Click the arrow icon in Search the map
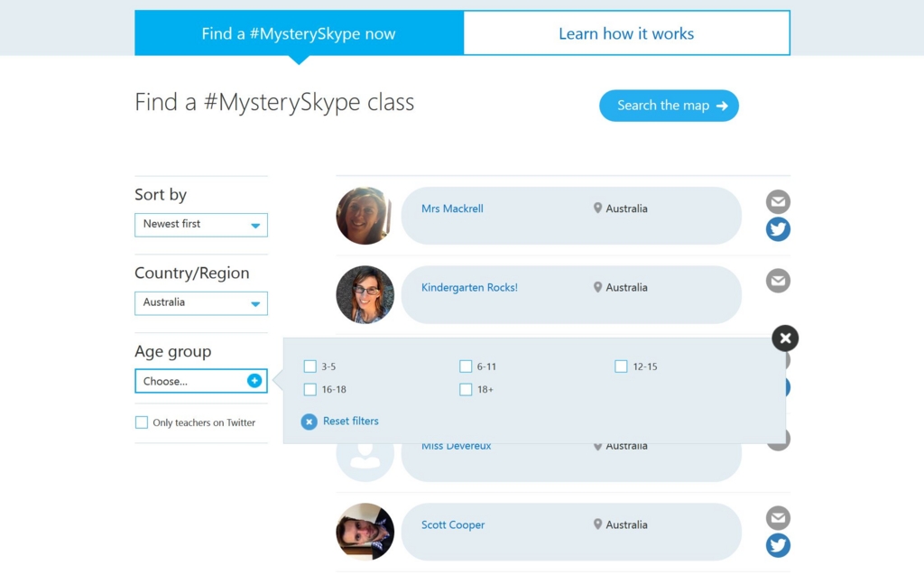The height and width of the screenshot is (575, 924). coord(722,106)
